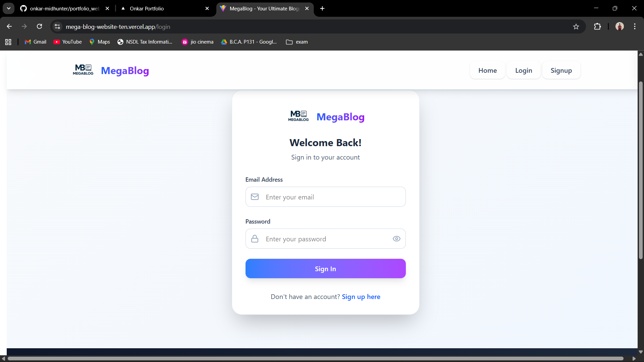Image resolution: width=644 pixels, height=362 pixels.
Task: Switch to onkar-midhunter GitHub tab
Action: click(64, 9)
